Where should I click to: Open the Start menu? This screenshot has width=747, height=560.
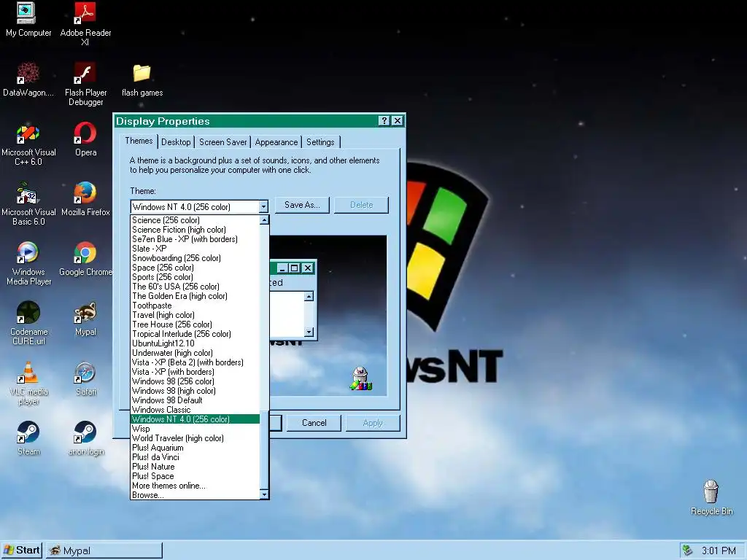pyautogui.click(x=21, y=551)
